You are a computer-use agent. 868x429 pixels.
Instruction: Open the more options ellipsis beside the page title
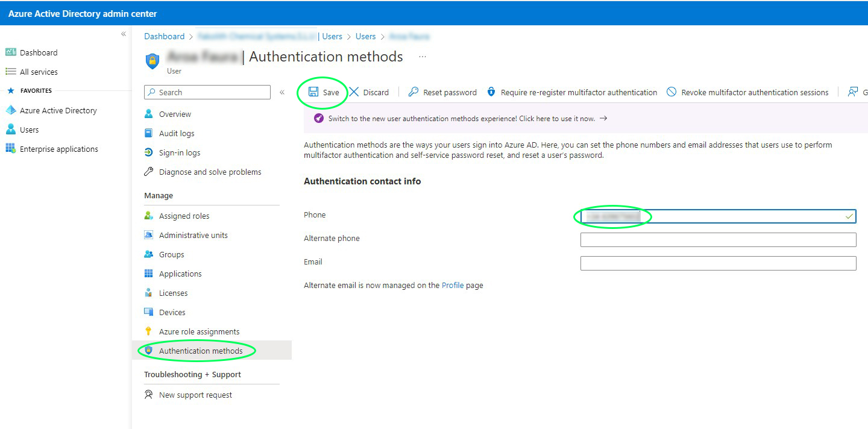[423, 57]
